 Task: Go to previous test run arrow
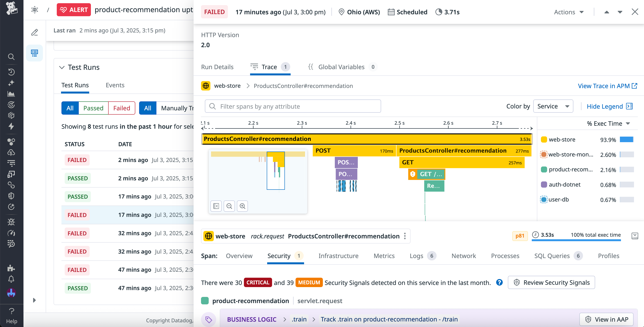[x=607, y=12]
